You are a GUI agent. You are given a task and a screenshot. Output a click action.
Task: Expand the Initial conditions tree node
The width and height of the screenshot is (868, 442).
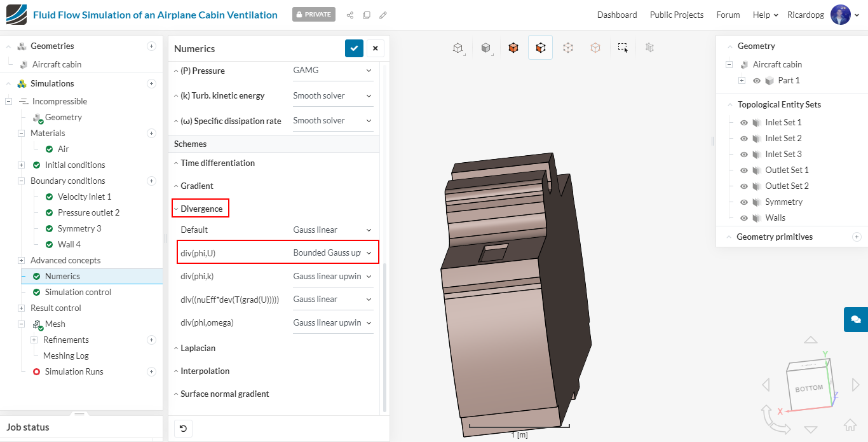tap(21, 165)
